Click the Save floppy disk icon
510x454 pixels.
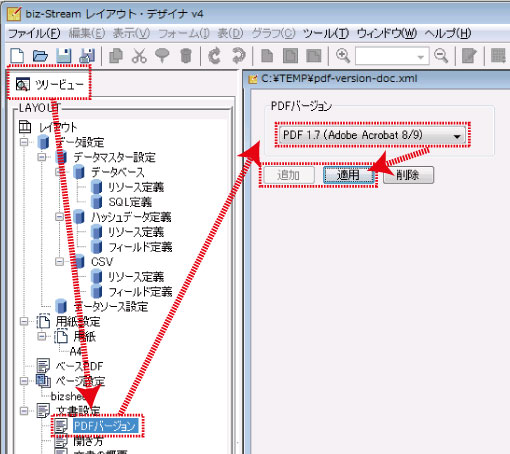pos(63,55)
